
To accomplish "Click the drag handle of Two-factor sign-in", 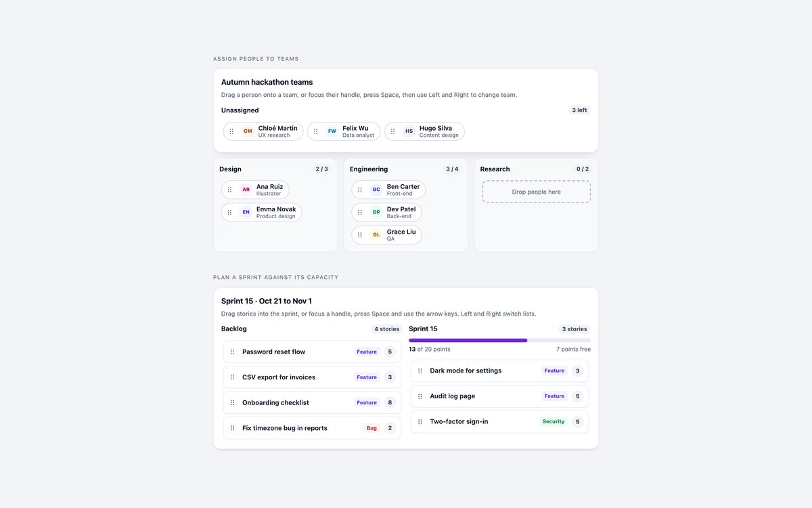I will coord(420,421).
